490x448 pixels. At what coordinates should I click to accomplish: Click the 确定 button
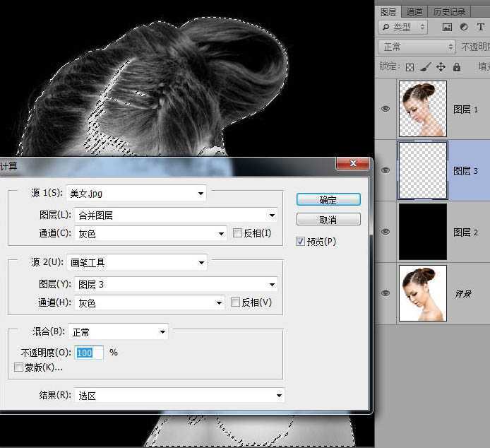coord(328,199)
